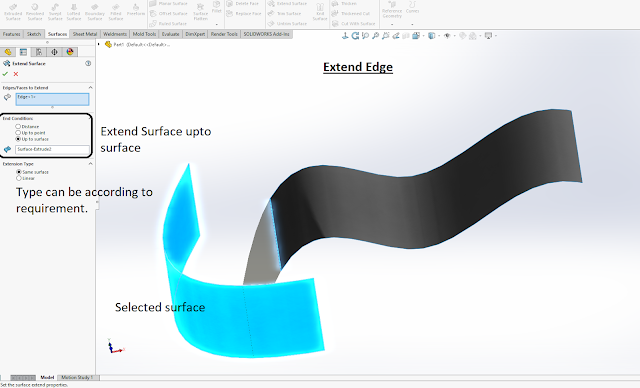This screenshot has width=640, height=388.
Task: Open the Hide/Show Items eye icon
Action: [x=447, y=36]
